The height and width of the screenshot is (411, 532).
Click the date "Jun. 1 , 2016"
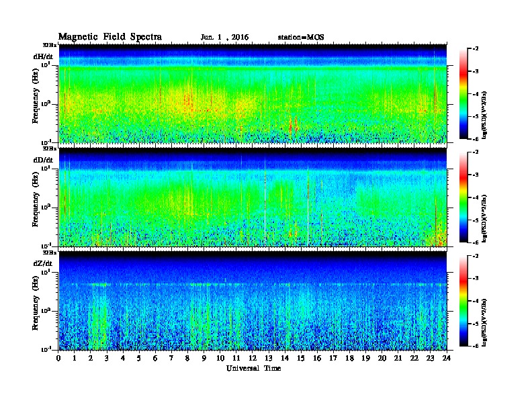pyautogui.click(x=224, y=38)
